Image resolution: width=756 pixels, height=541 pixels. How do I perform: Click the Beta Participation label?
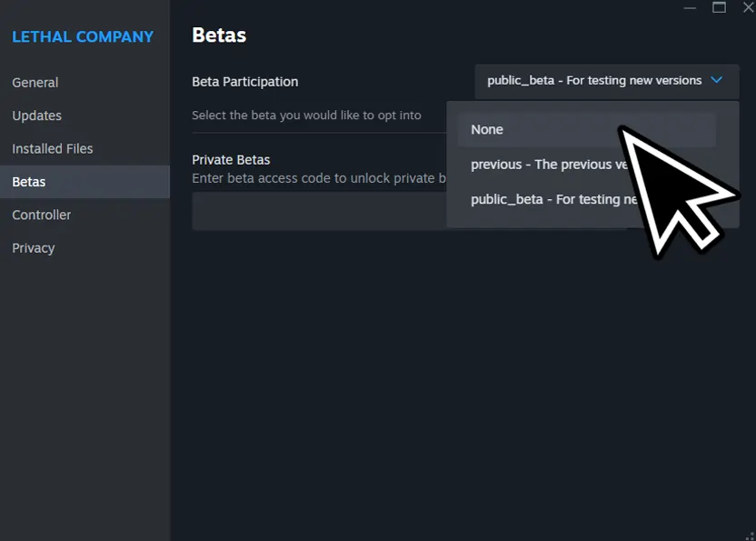pos(244,81)
